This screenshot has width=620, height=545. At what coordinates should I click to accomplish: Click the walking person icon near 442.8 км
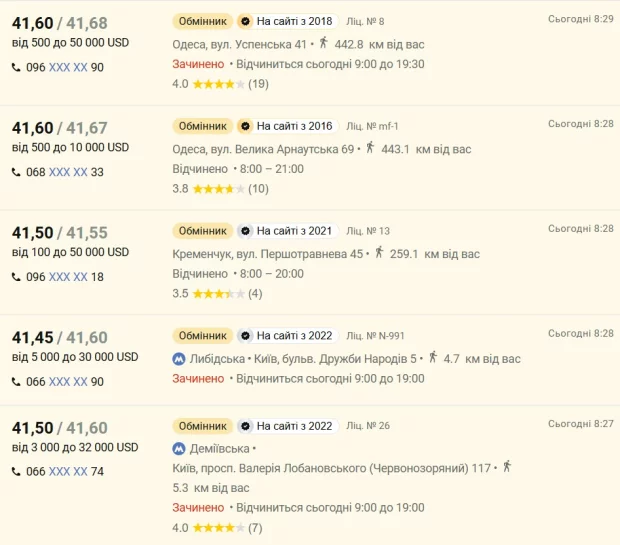tap(323, 42)
